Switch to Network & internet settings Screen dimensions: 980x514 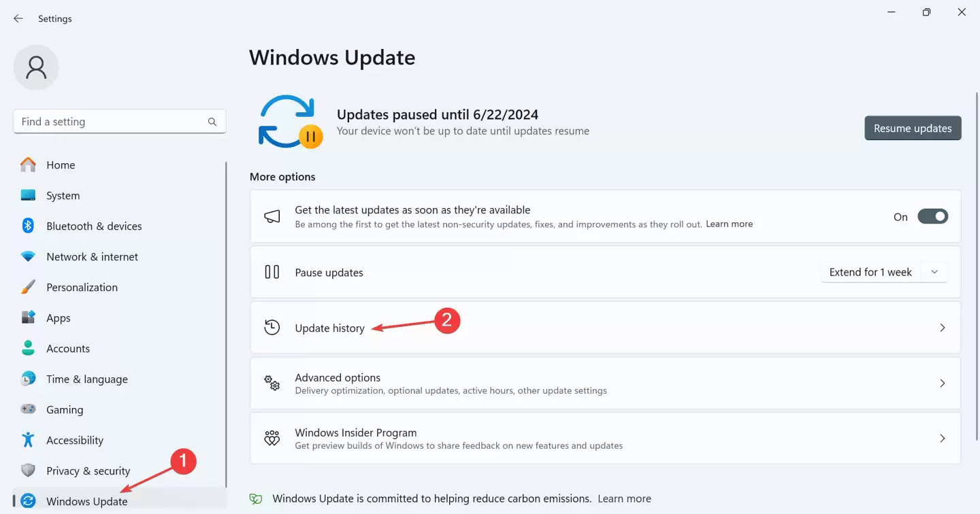(x=92, y=256)
